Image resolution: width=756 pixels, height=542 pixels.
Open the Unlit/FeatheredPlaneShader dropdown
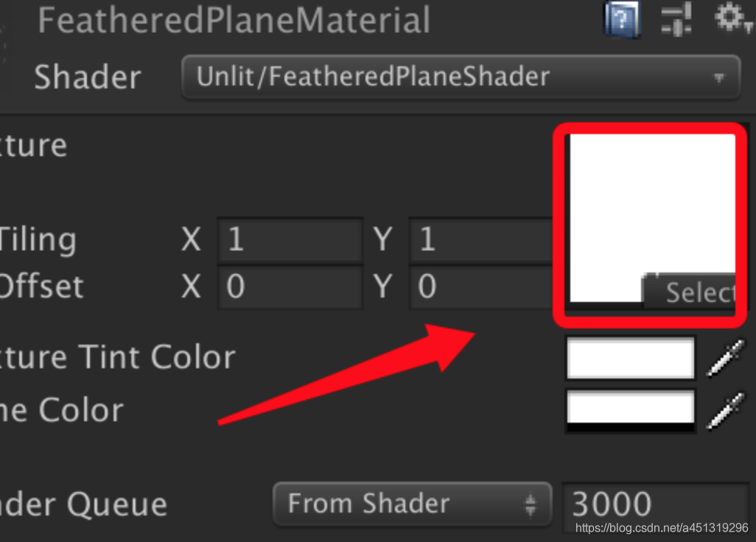pos(461,77)
